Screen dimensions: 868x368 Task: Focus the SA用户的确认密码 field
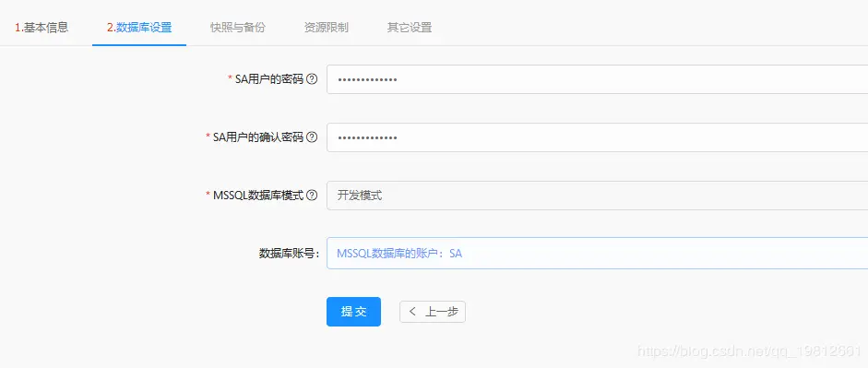(x=598, y=137)
